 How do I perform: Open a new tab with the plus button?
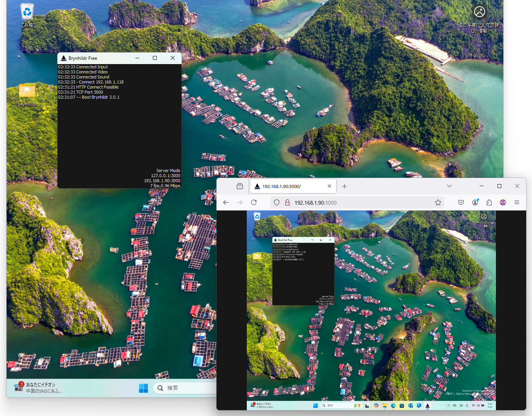pyautogui.click(x=344, y=186)
